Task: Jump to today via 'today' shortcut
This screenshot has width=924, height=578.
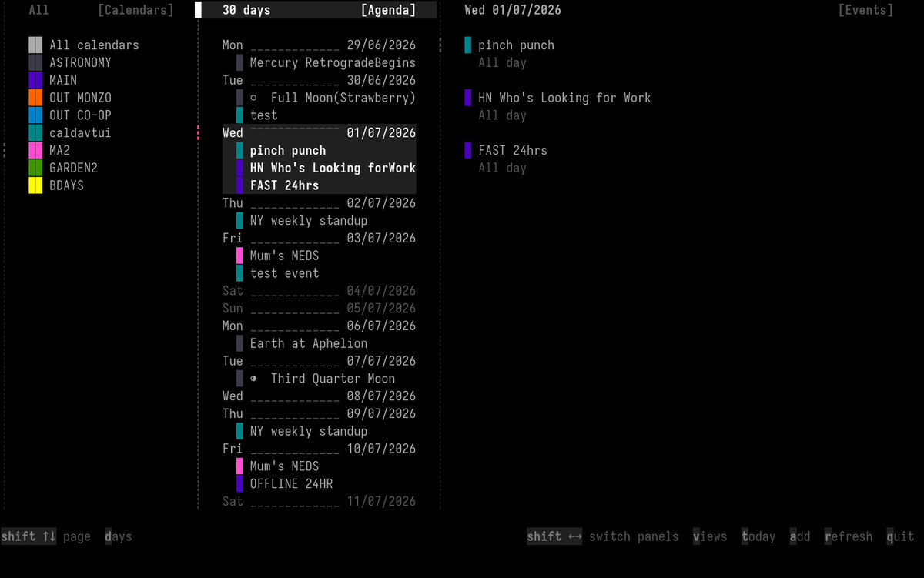Action: pyautogui.click(x=758, y=536)
